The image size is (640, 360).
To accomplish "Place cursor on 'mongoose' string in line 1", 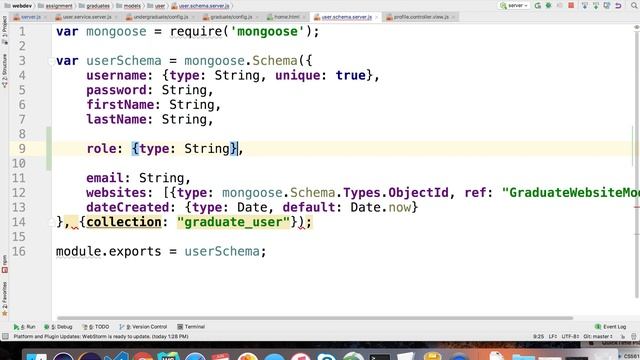I will [x=267, y=31].
